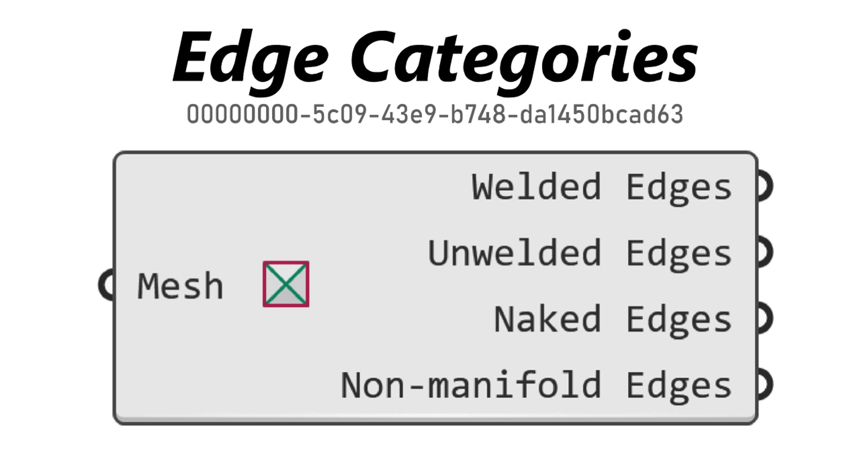The image size is (868, 468).
Task: Click the Mesh input connector grip
Action: [106, 285]
